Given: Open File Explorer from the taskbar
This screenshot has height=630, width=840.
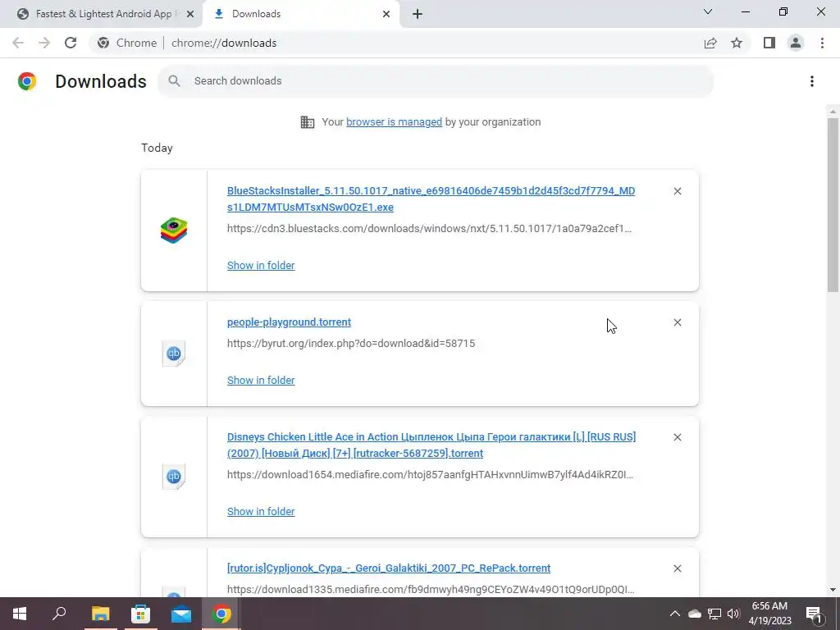Looking at the screenshot, I should coord(100,614).
